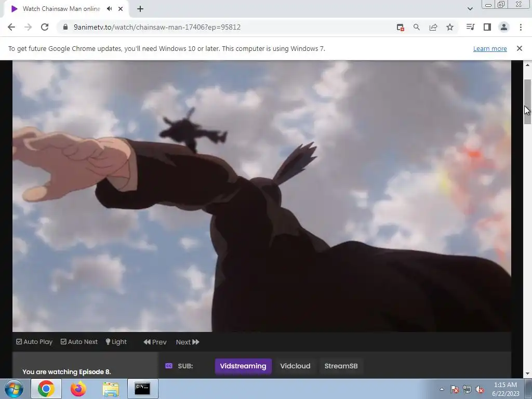Show hidden system tray icons
The image size is (532, 399).
click(442, 389)
